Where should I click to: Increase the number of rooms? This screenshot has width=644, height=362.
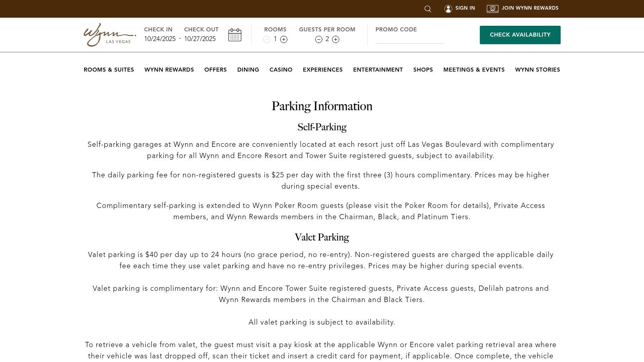click(x=284, y=39)
